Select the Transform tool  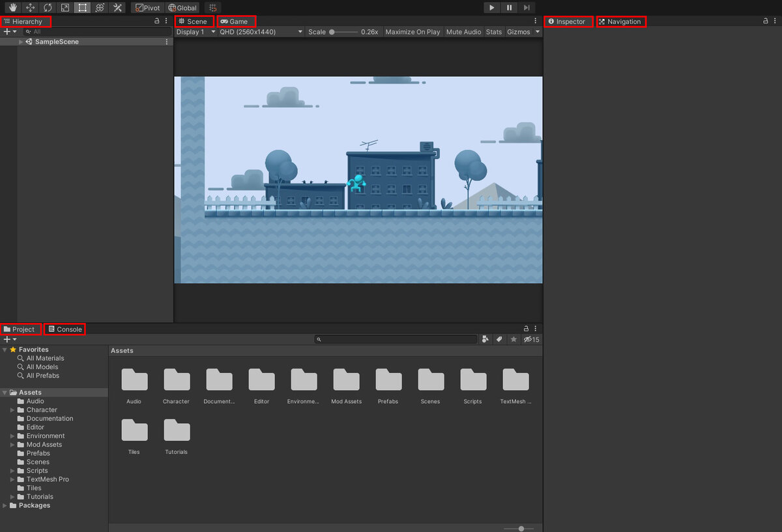pos(100,8)
